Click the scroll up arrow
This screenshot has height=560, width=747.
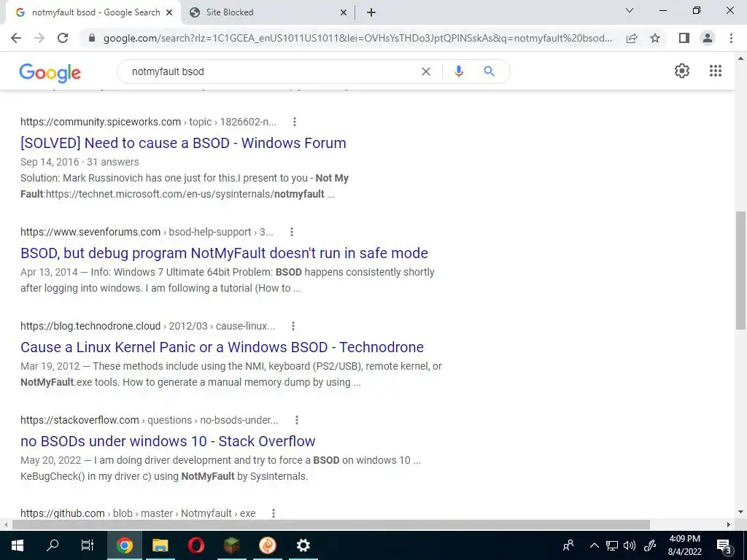pos(740,58)
